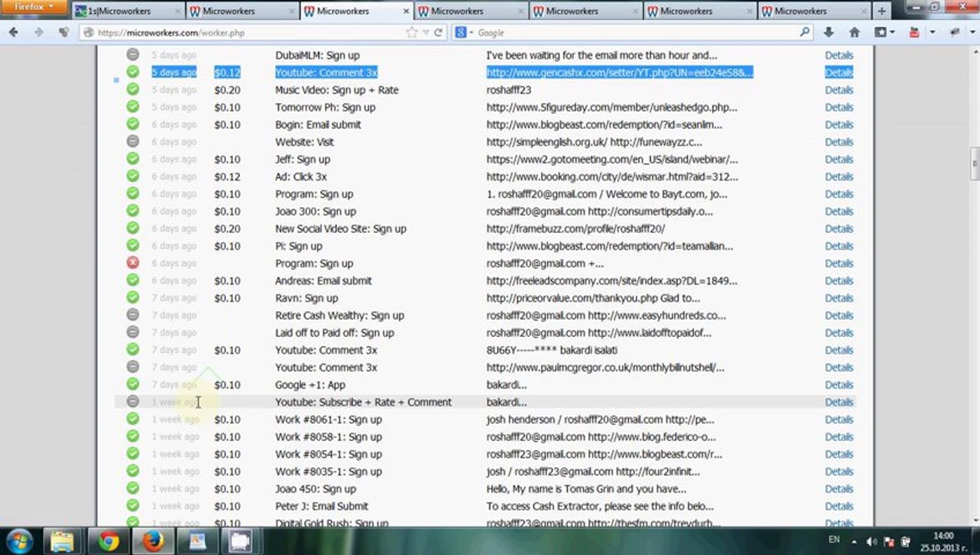
Task: Click job title Tomorrow Ph: Sign up
Action: coord(325,107)
